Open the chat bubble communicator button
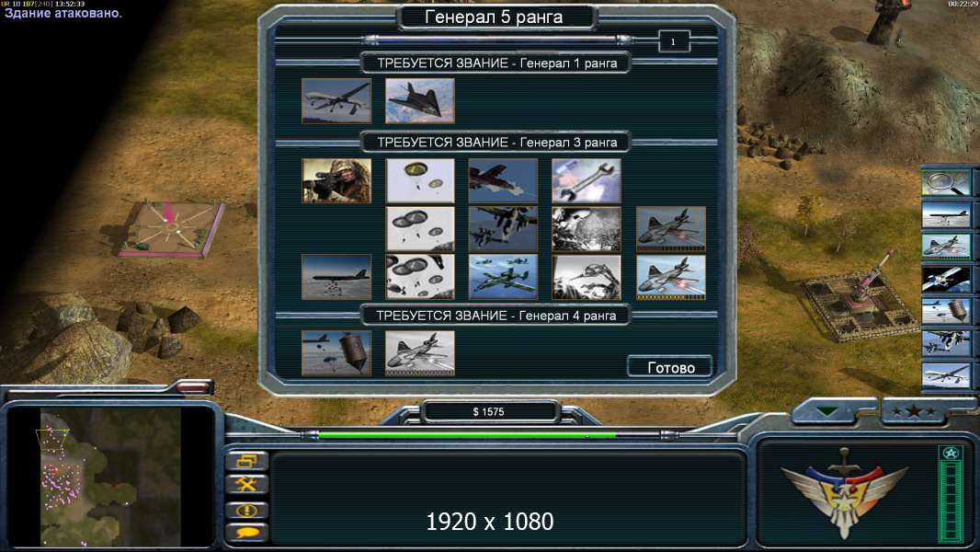Image resolution: width=980 pixels, height=552 pixels. (x=247, y=534)
